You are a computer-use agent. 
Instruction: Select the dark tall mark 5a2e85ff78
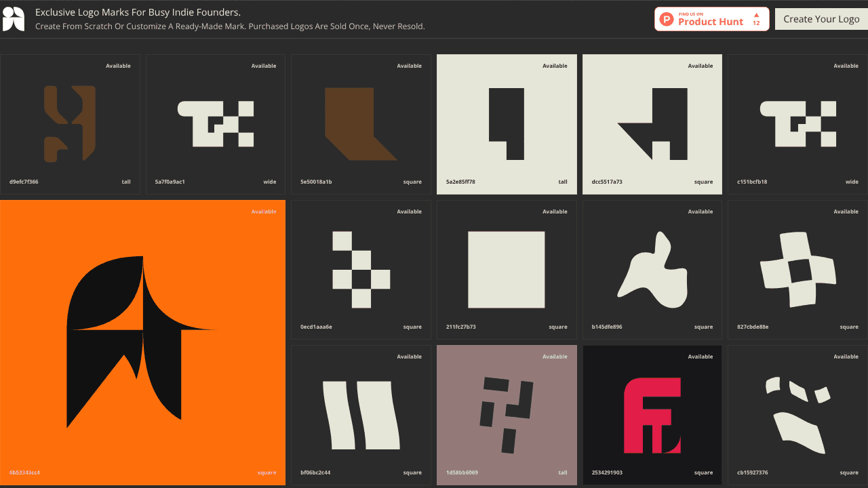click(507, 124)
